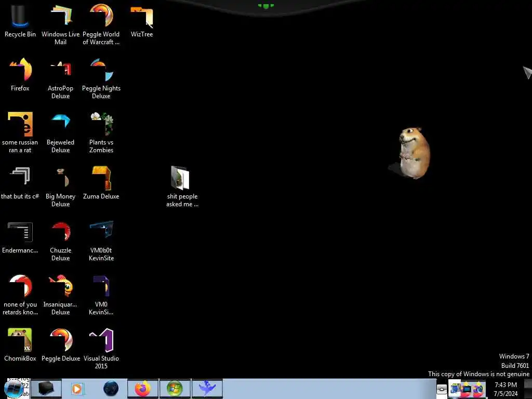Image resolution: width=532 pixels, height=399 pixels.
Task: Open the blue bird taskbar application
Action: click(x=207, y=389)
